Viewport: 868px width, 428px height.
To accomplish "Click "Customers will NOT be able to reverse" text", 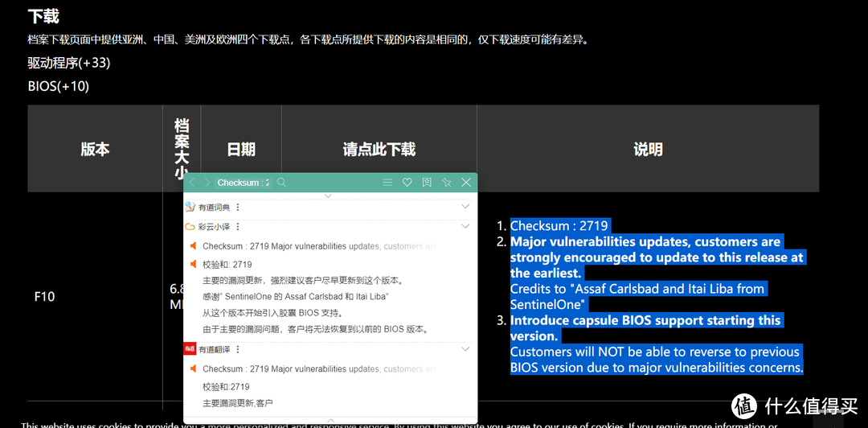I will (x=657, y=360).
